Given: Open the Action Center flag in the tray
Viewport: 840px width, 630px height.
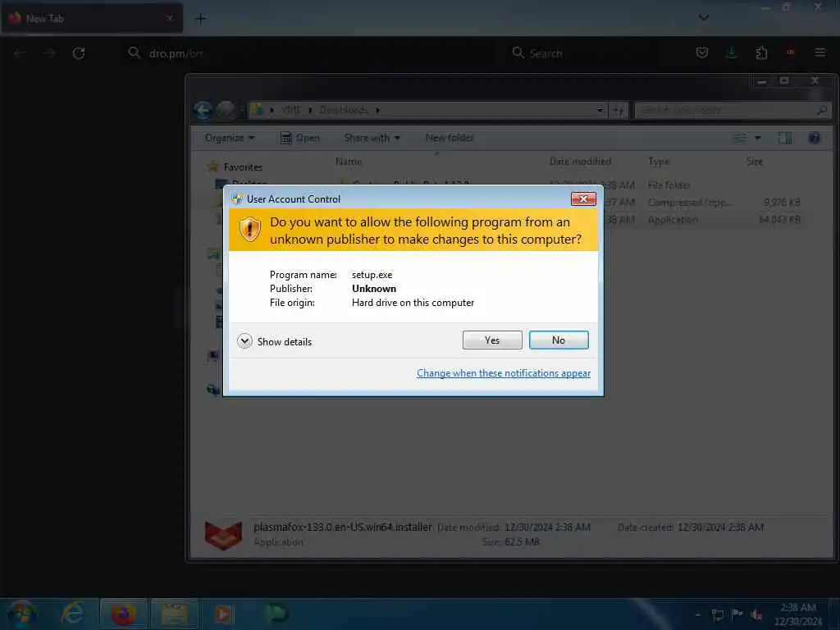Looking at the screenshot, I should pyautogui.click(x=737, y=614).
